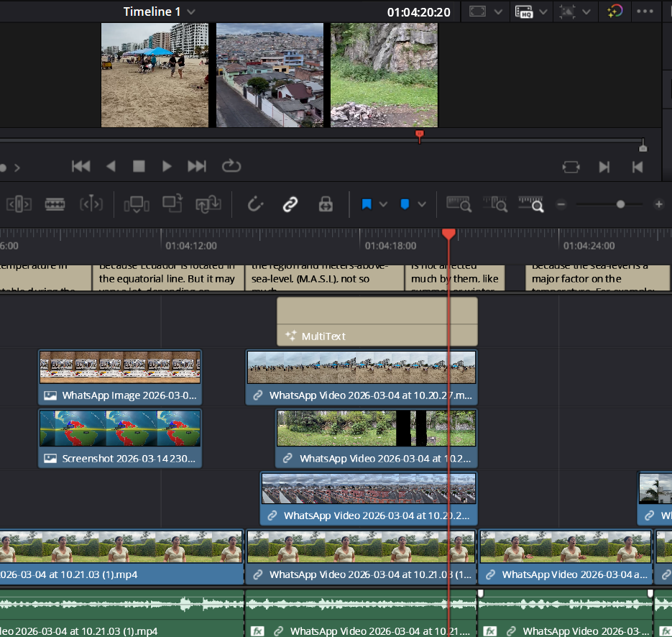Click the Replace Clip icon
This screenshot has width=672, height=637.
pyautogui.click(x=208, y=204)
